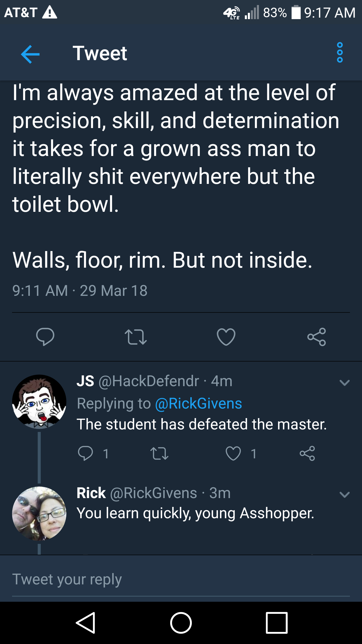Share the main tweet
Screen dimensions: 362x644
click(x=316, y=337)
